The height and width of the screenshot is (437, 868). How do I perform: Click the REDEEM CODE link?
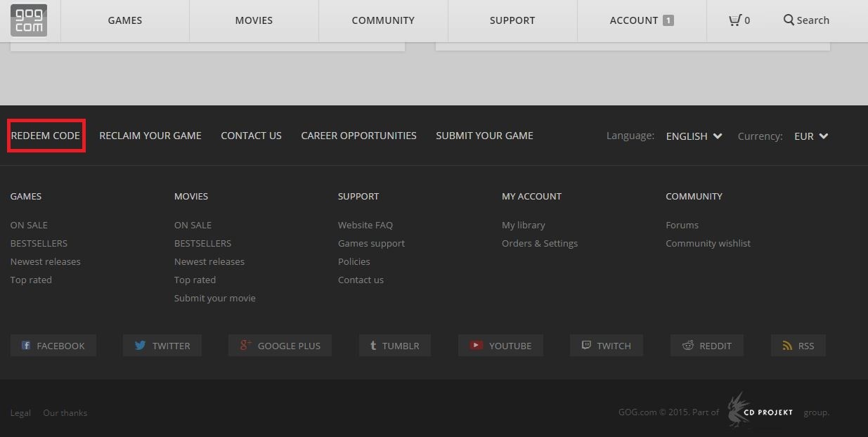click(46, 136)
